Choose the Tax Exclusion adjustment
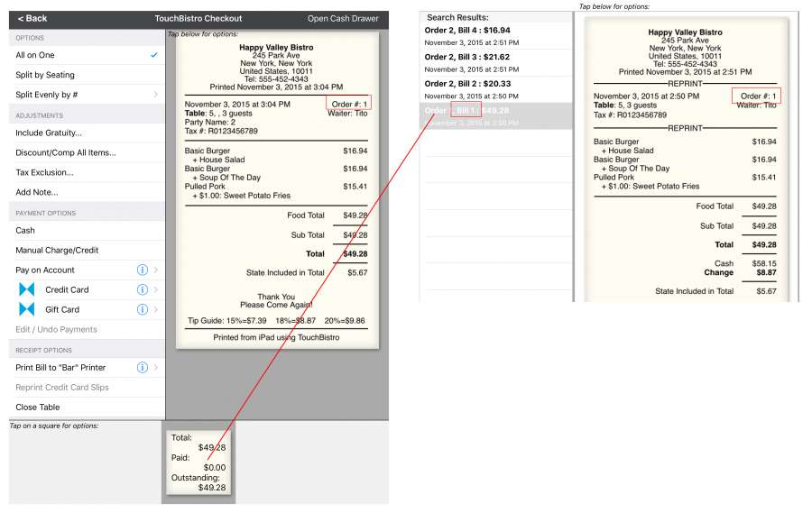Image resolution: width=812 pixels, height=513 pixels. [x=44, y=172]
